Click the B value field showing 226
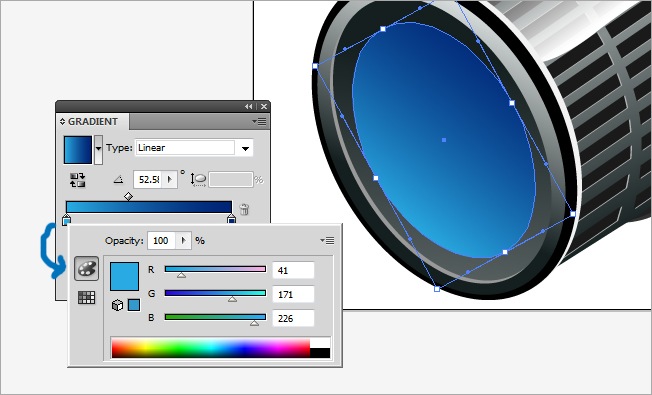The height and width of the screenshot is (395, 652). 294,318
